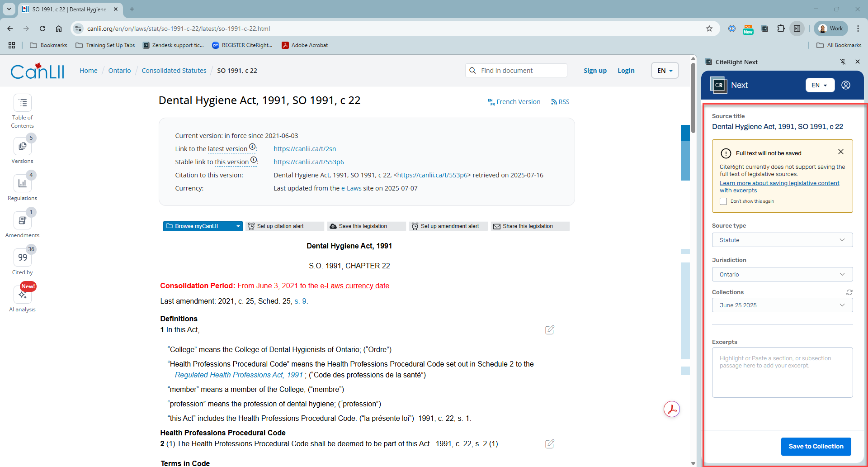This screenshot has width=868, height=467.
Task: Click Save this legislation button
Action: pyautogui.click(x=367, y=226)
